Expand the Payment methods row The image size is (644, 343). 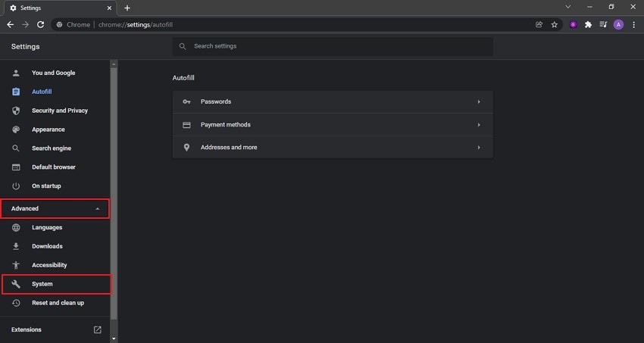coord(333,124)
